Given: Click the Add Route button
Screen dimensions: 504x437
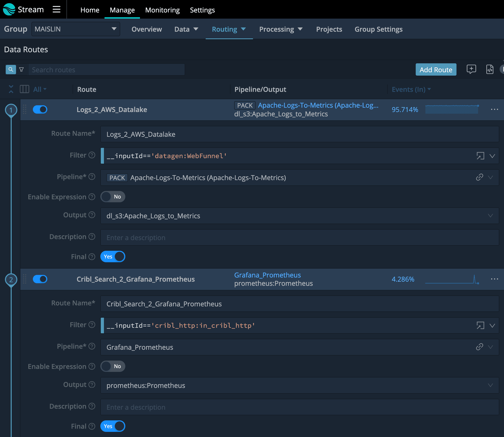Looking at the screenshot, I should [436, 70].
